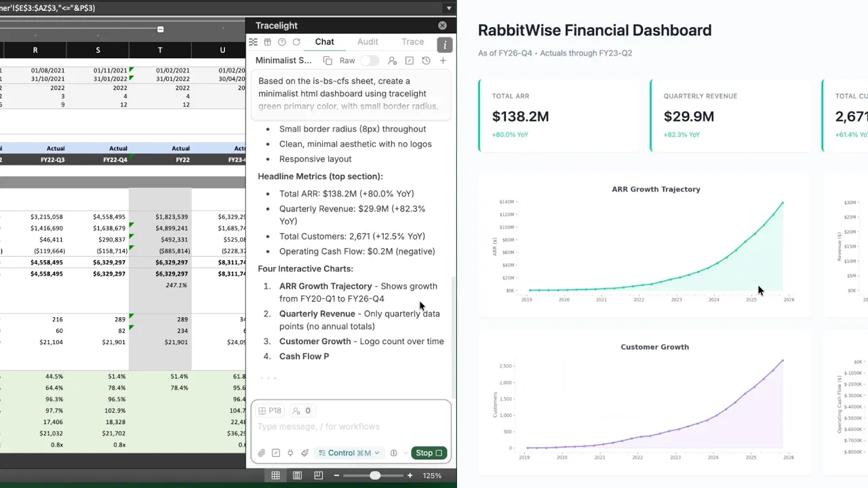Open the Tracelight menu lines icon

click(253, 42)
